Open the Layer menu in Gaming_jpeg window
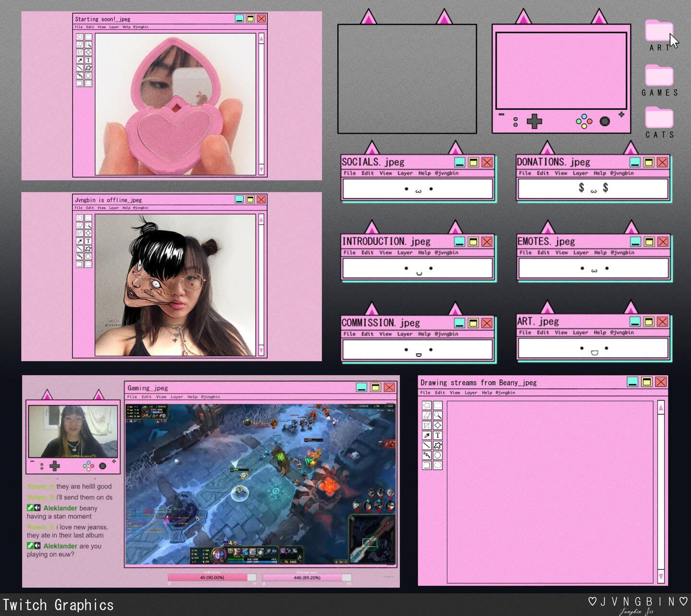691x616 pixels. click(x=177, y=397)
